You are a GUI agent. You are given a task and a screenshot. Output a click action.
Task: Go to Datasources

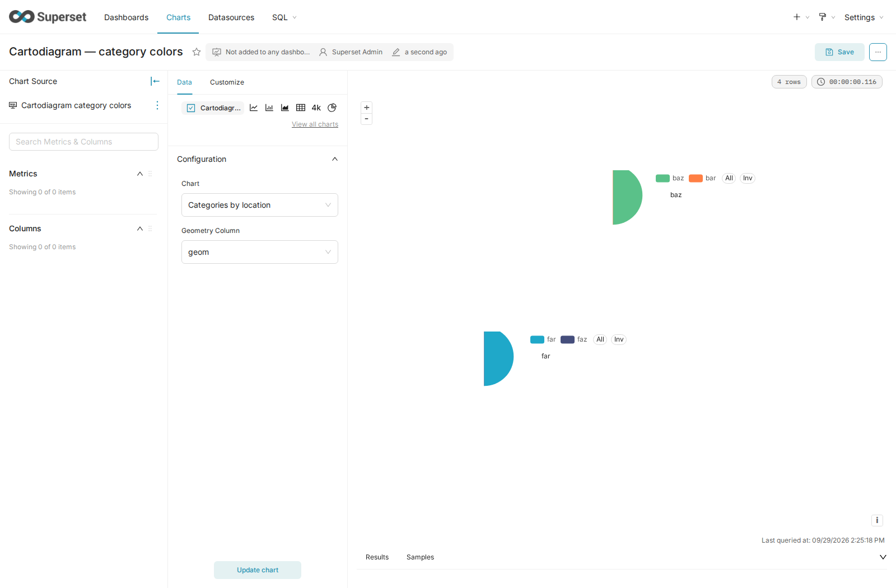click(x=231, y=17)
